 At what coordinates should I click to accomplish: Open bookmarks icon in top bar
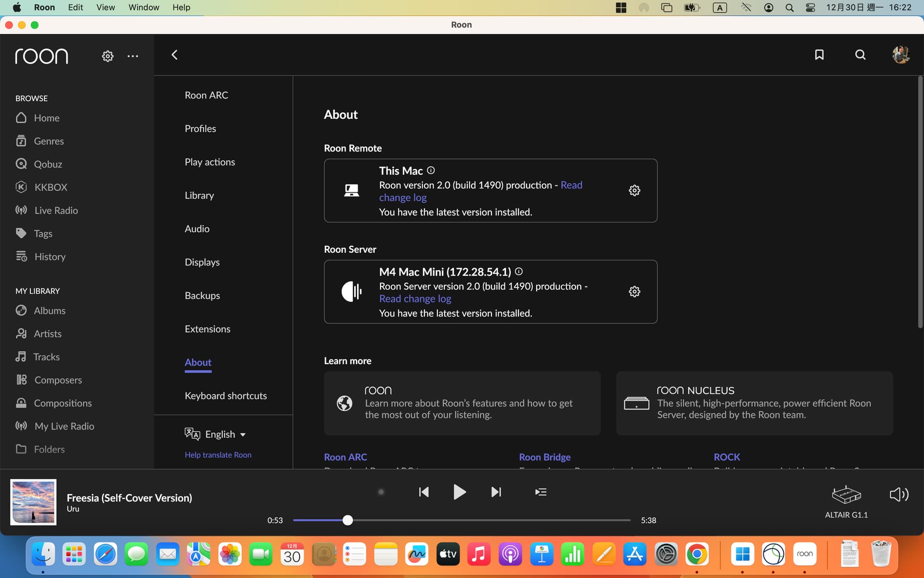point(819,54)
